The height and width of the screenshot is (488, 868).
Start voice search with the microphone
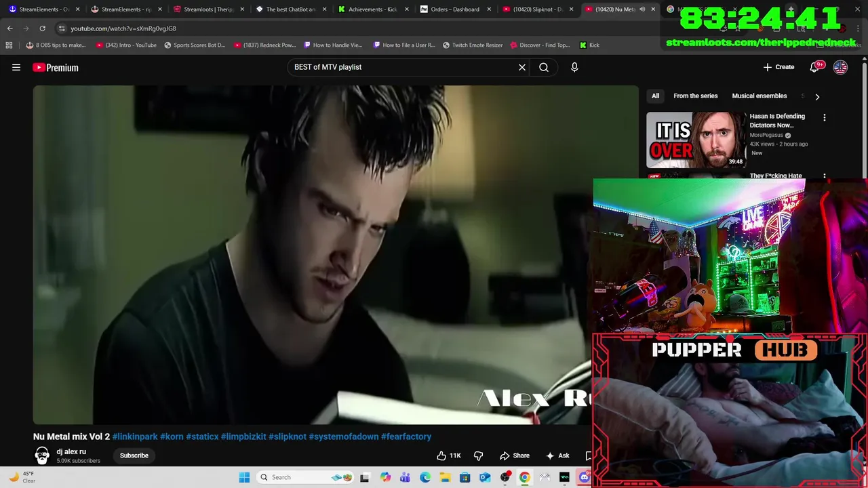point(574,67)
